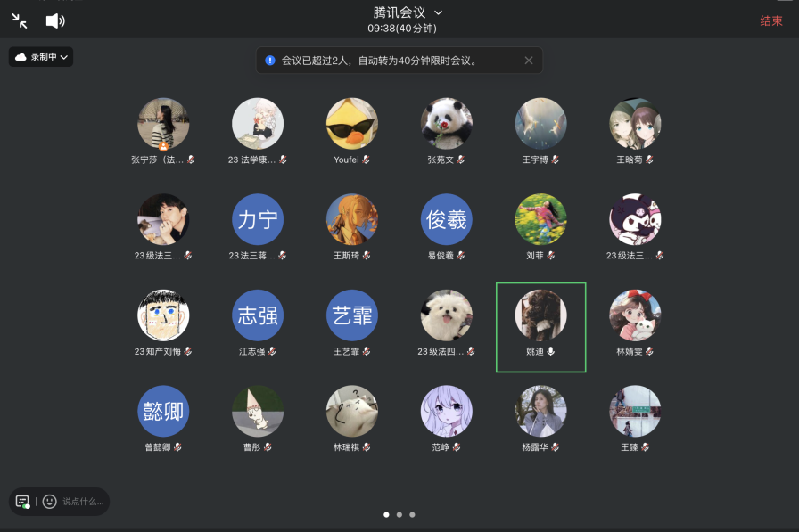Open the chat panel icon at bottom left
799x532 pixels.
pos(23,502)
